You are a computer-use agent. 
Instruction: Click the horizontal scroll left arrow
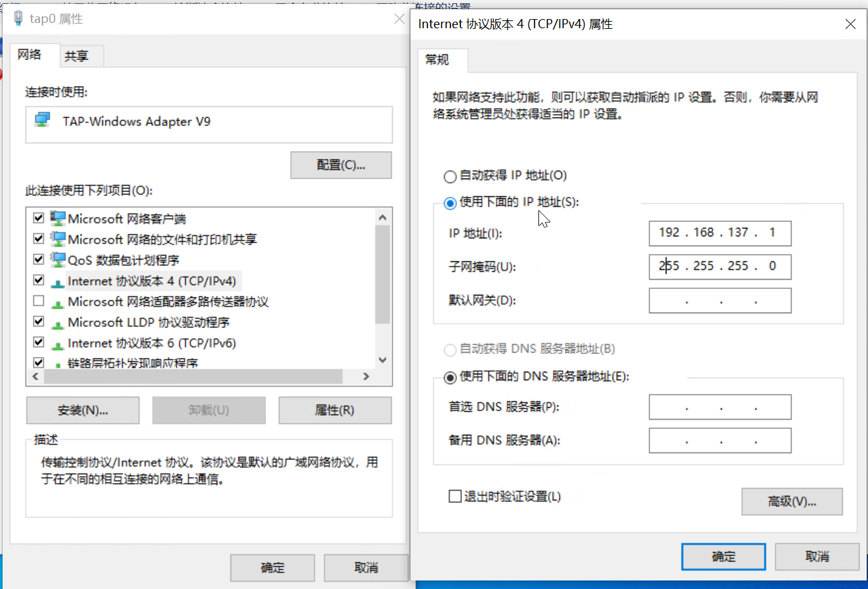click(35, 376)
